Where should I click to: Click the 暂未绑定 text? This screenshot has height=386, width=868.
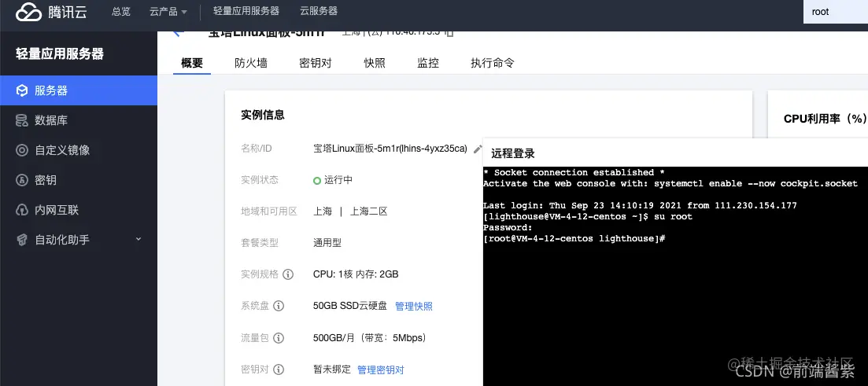coord(332,369)
